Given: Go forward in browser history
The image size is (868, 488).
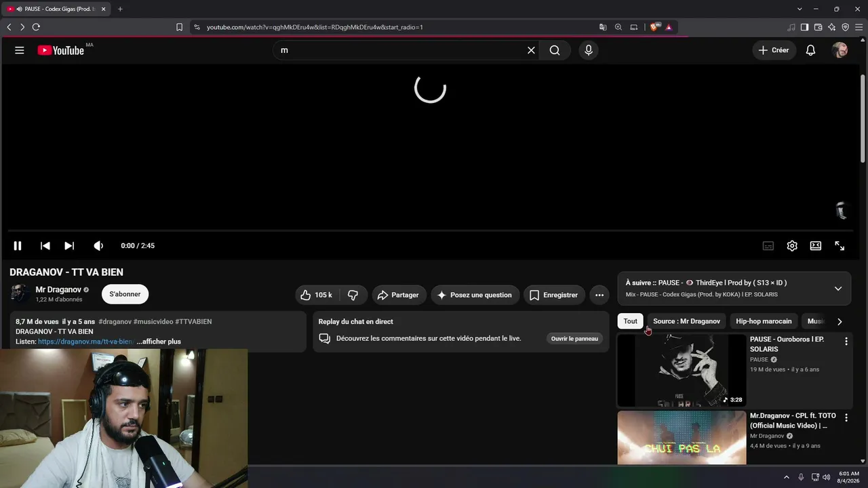Looking at the screenshot, I should tap(22, 27).
